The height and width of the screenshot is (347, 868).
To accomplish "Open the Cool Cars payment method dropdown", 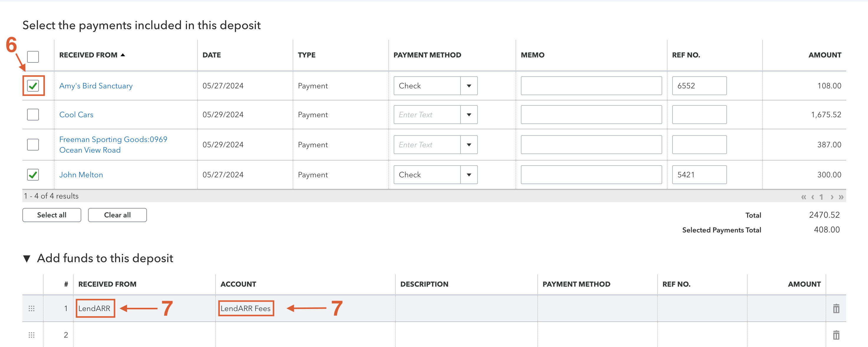I will click(469, 115).
